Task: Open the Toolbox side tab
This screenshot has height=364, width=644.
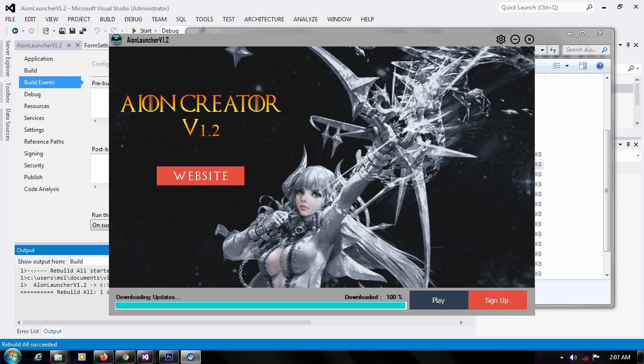Action: click(x=8, y=92)
